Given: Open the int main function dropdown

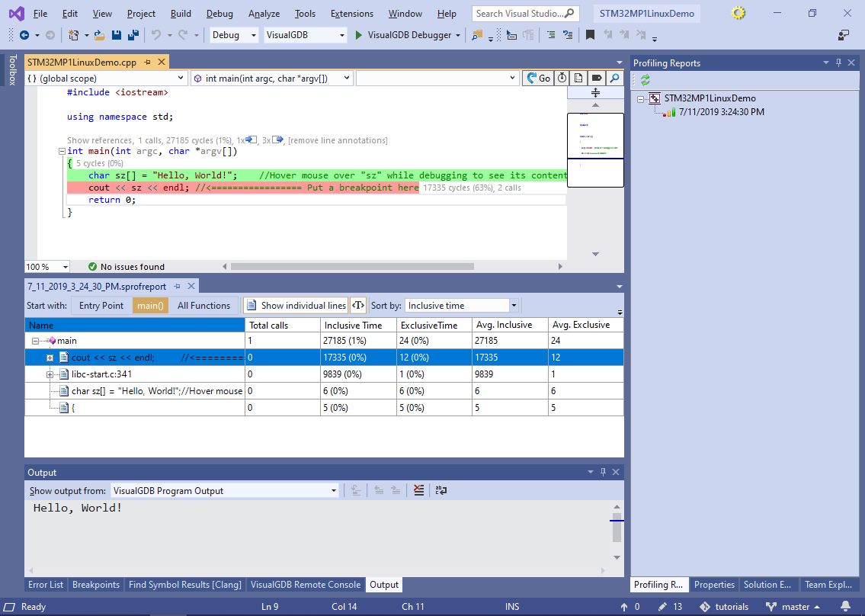Looking at the screenshot, I should point(347,79).
